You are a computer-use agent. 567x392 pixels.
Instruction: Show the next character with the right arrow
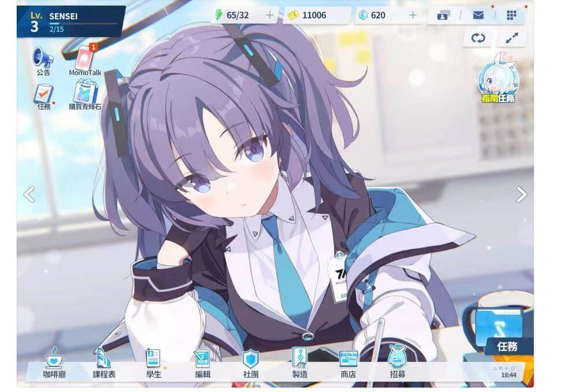point(521,194)
